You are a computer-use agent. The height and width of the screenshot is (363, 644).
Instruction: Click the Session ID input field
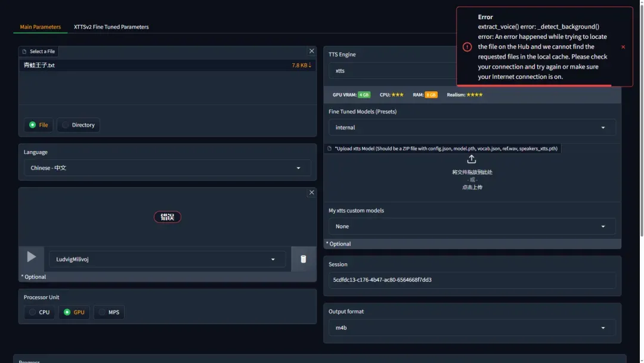[472, 280]
